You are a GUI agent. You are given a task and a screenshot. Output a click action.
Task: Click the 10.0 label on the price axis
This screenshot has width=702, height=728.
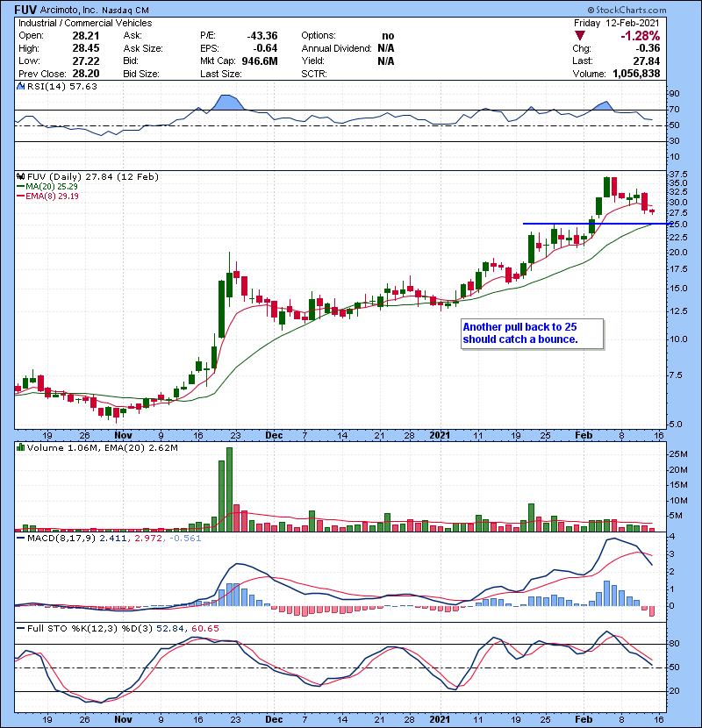(x=677, y=339)
